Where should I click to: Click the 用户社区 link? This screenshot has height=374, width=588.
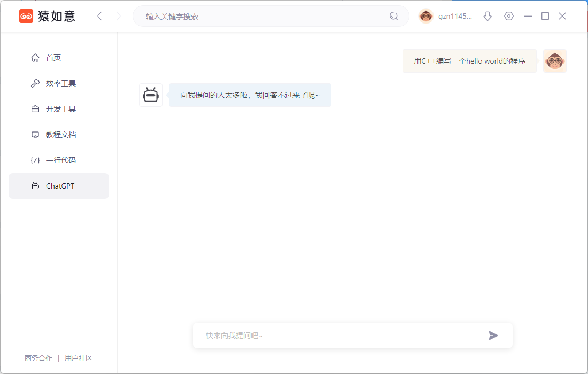pos(79,359)
